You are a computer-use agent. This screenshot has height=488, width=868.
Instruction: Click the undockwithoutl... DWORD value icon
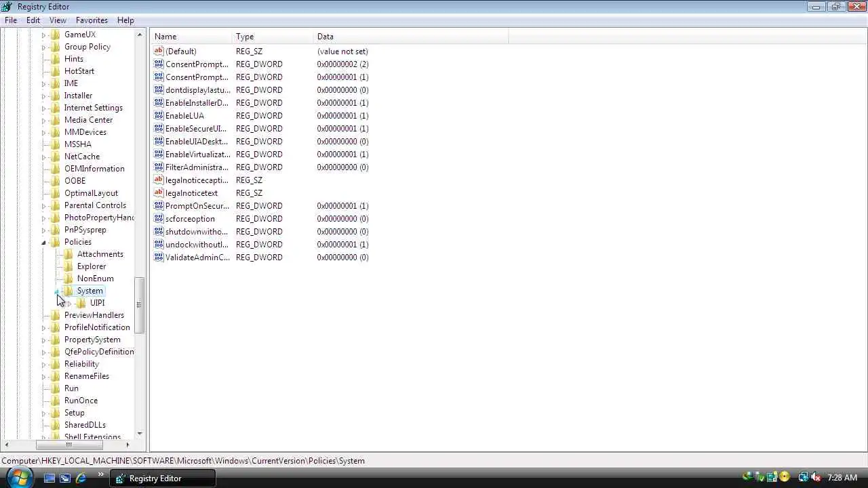click(159, 245)
